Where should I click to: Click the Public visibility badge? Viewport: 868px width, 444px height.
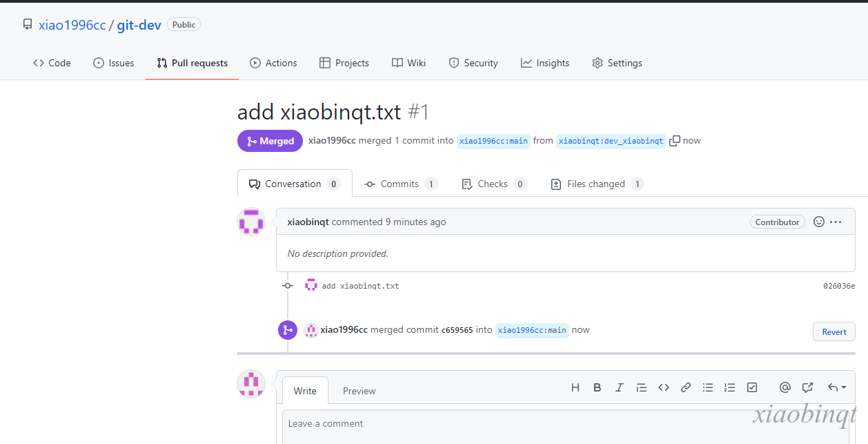tap(184, 25)
